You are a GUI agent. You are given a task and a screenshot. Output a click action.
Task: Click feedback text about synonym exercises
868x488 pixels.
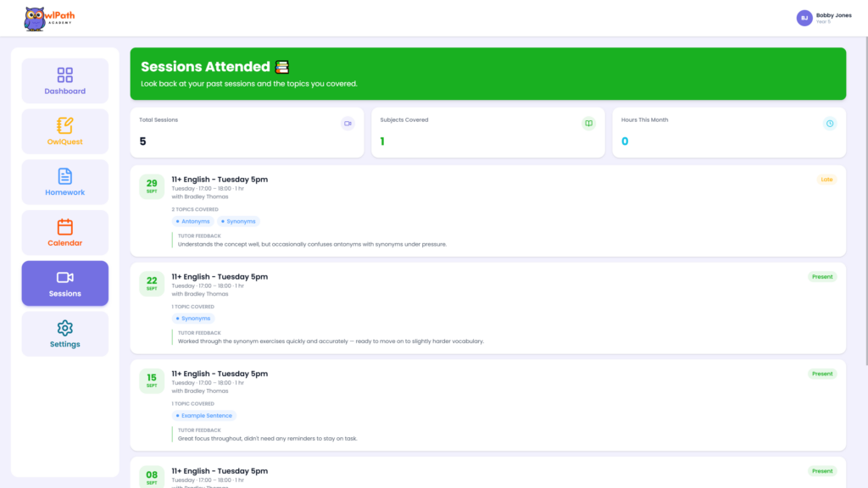pos(331,341)
